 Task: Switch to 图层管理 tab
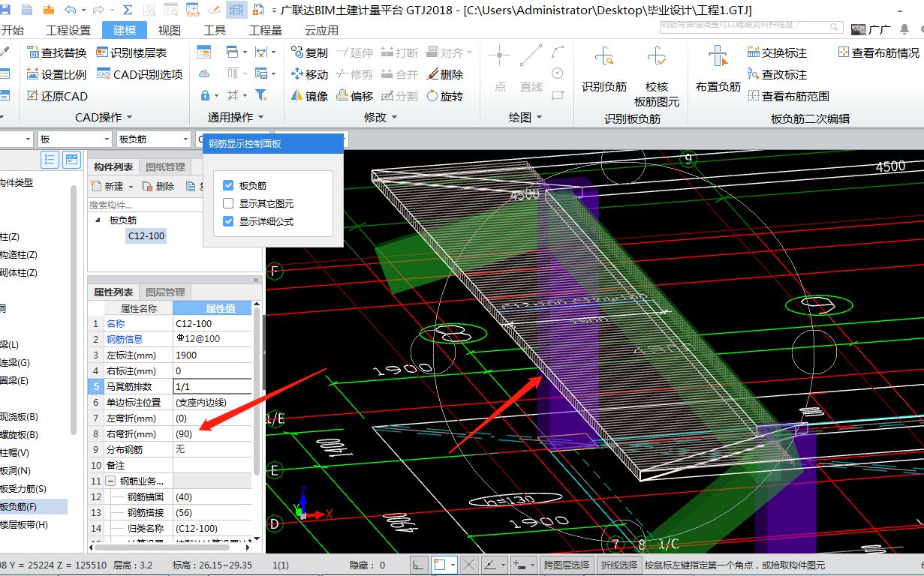[165, 292]
